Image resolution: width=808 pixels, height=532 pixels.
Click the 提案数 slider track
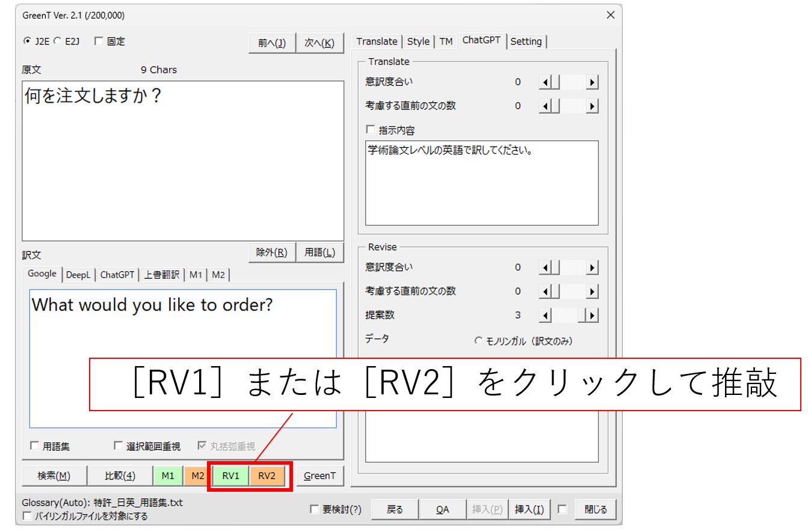(x=566, y=316)
